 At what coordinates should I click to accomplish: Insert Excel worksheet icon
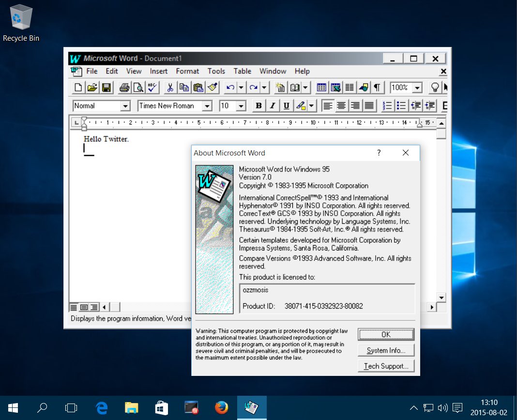tap(335, 87)
